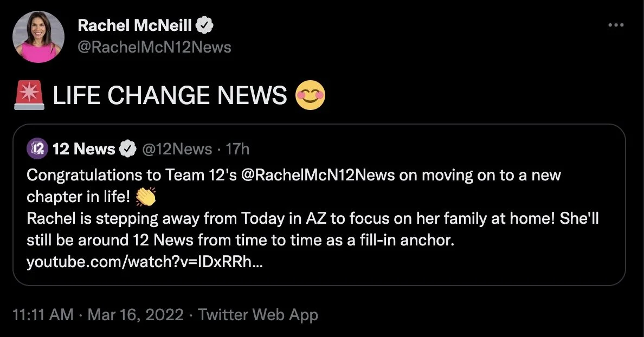Click the 11:11 AM timestamp
This screenshot has width=644, height=337.
43,315
